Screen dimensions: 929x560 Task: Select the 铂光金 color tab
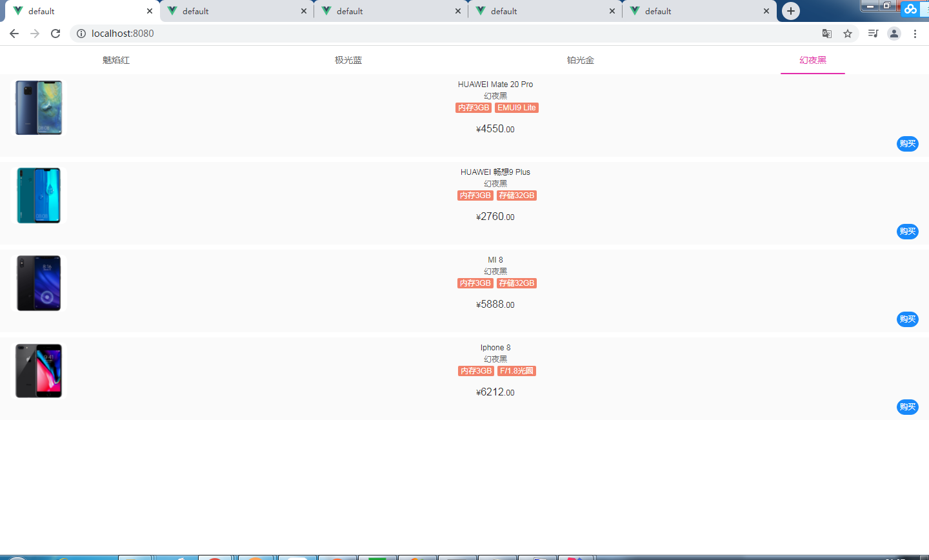(x=581, y=60)
